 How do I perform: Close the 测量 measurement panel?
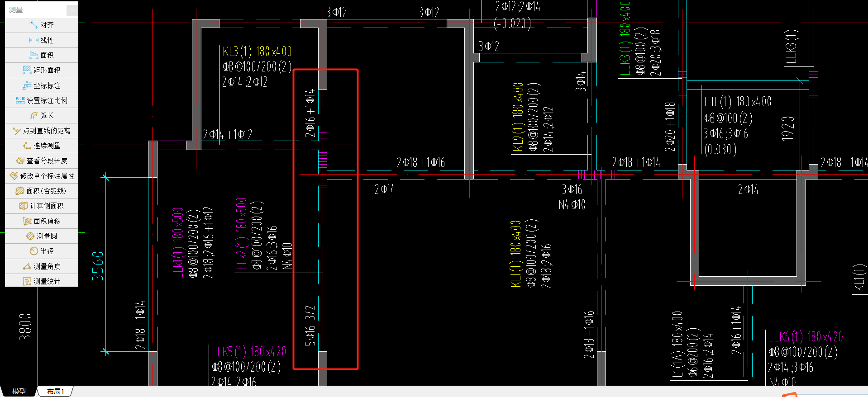click(x=72, y=9)
